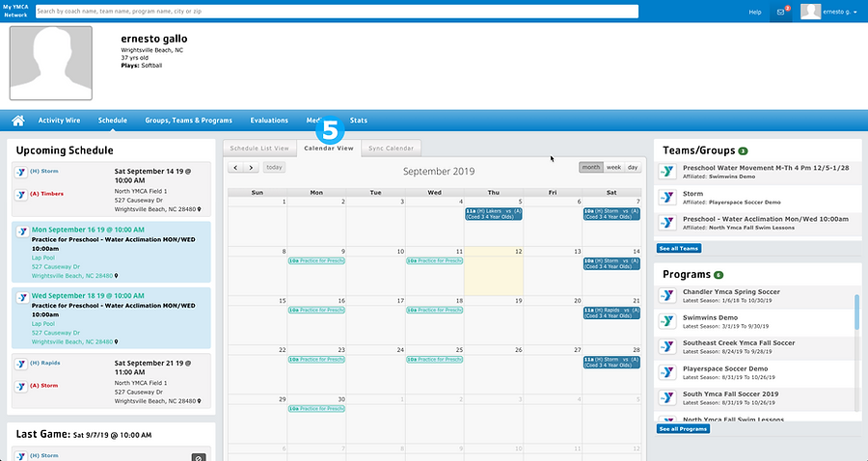
Task: Click YMCA logo next to (H) Storm on September 14
Action: click(x=21, y=172)
